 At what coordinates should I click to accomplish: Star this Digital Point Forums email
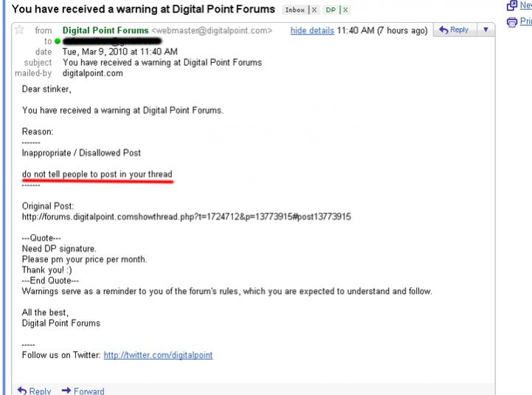tap(19, 30)
